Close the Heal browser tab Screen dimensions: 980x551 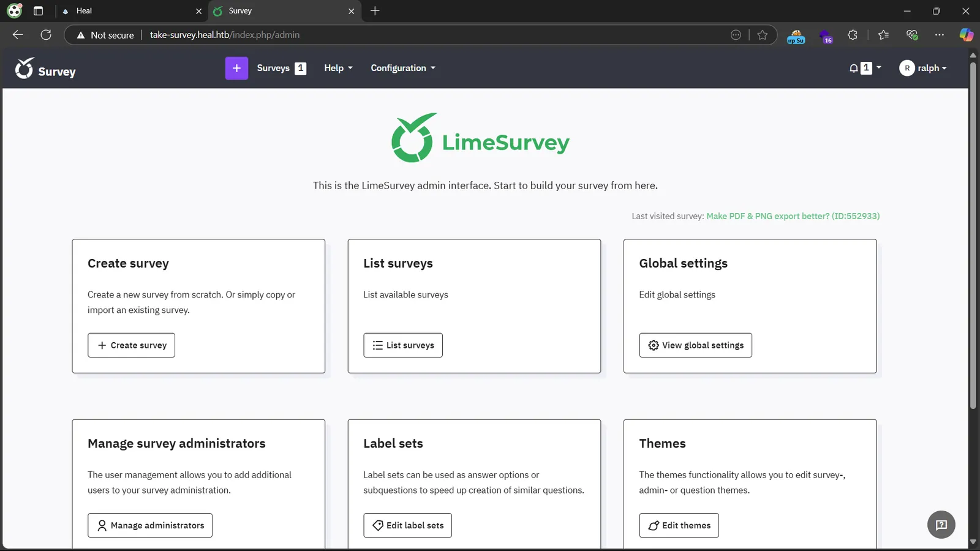click(x=198, y=11)
